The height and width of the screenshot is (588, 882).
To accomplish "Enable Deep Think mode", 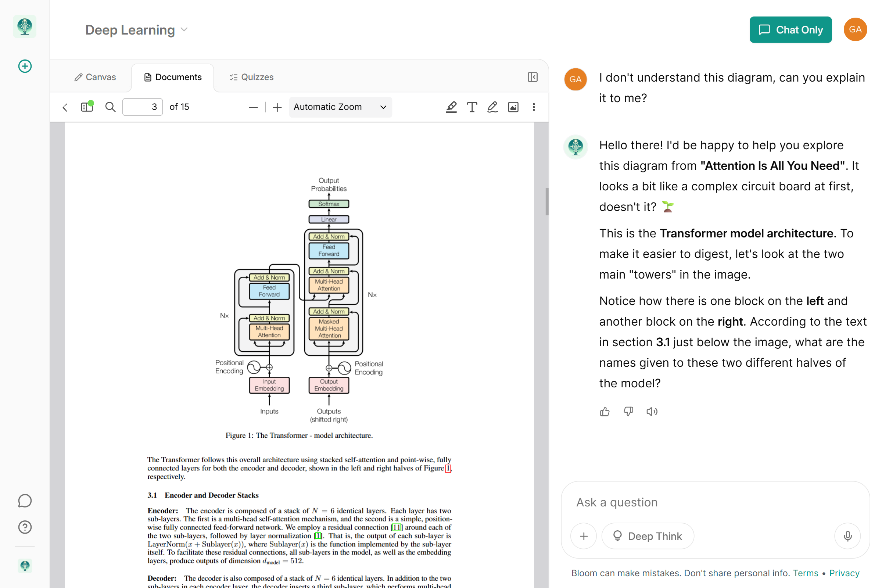I will 648,535.
